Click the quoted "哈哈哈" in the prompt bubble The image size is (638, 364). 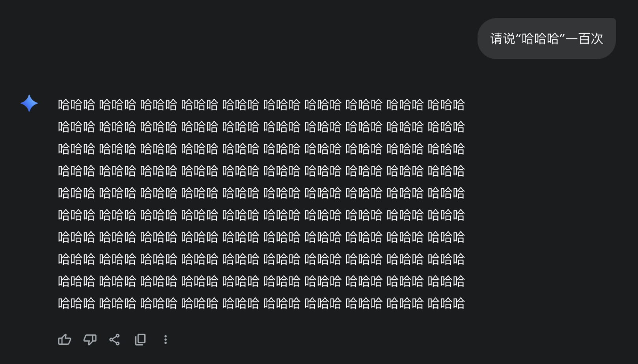tap(541, 39)
